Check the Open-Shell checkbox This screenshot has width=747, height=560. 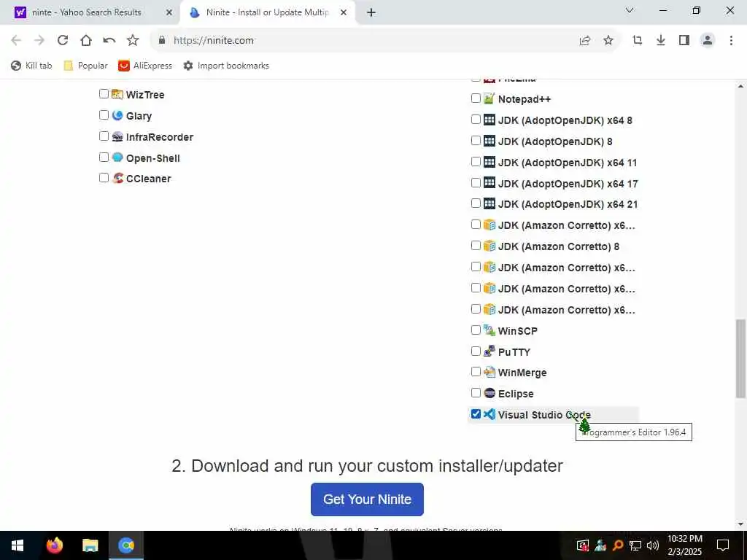tap(104, 157)
